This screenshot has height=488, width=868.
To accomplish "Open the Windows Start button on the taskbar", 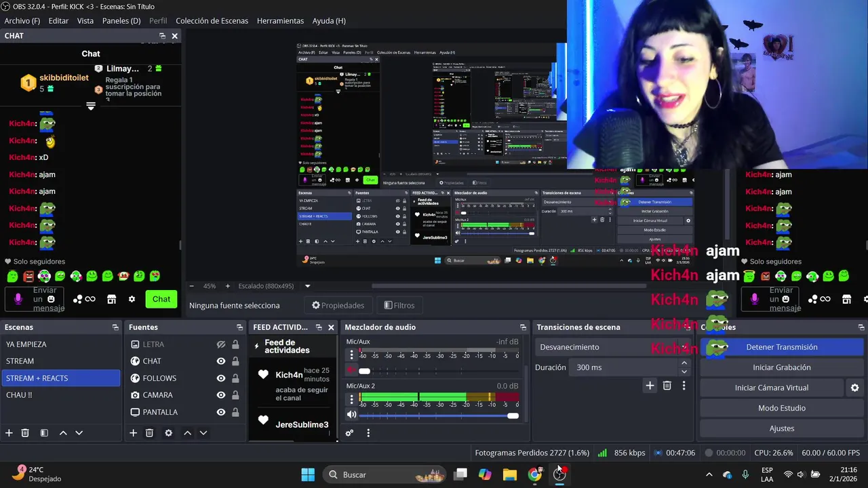I will (308, 474).
